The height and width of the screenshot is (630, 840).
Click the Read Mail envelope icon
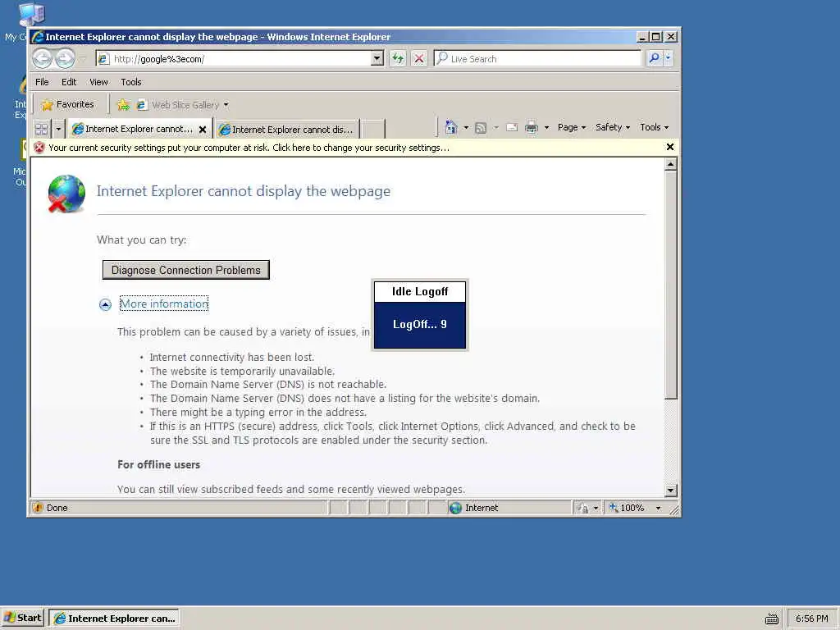point(512,127)
